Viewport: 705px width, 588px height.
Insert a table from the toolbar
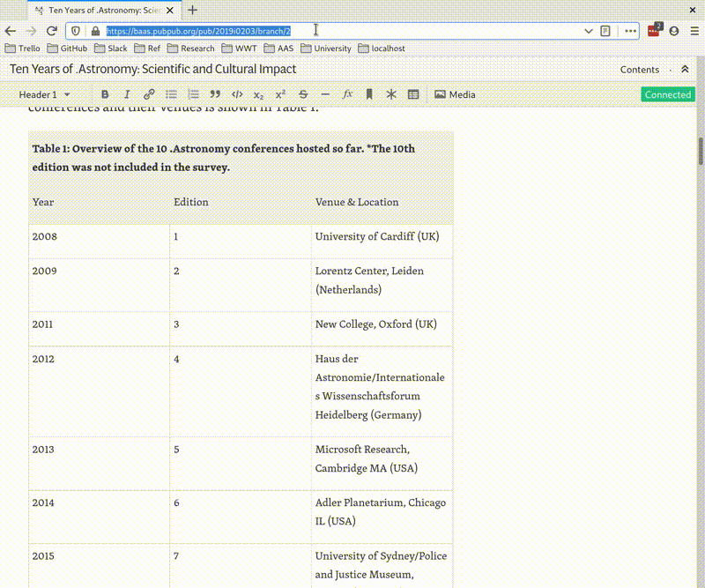[x=412, y=94]
